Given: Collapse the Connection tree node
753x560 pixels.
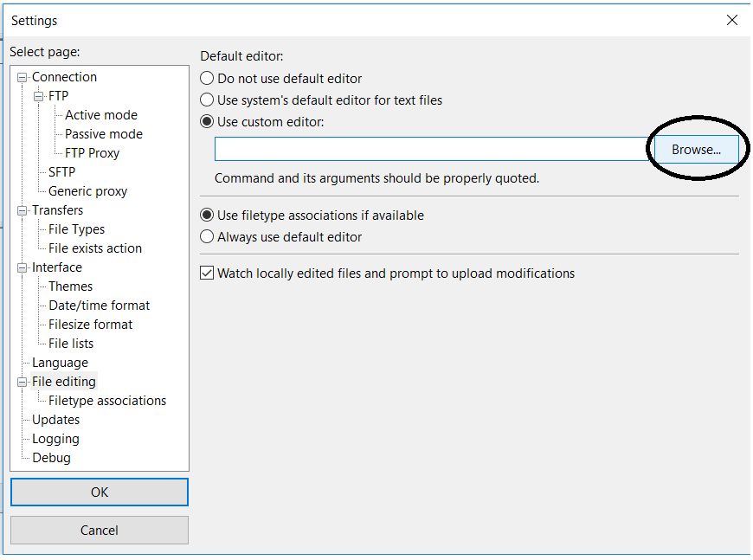Looking at the screenshot, I should (x=23, y=77).
